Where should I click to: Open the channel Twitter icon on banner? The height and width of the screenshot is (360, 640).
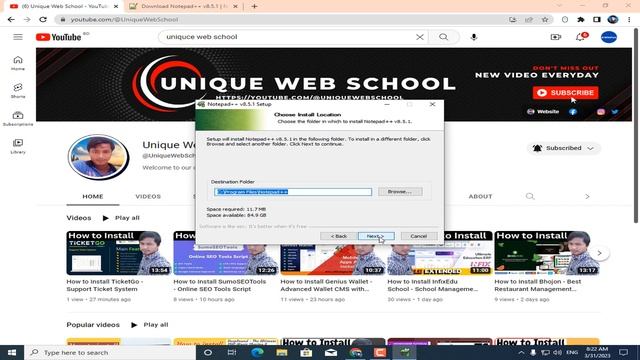click(615, 111)
